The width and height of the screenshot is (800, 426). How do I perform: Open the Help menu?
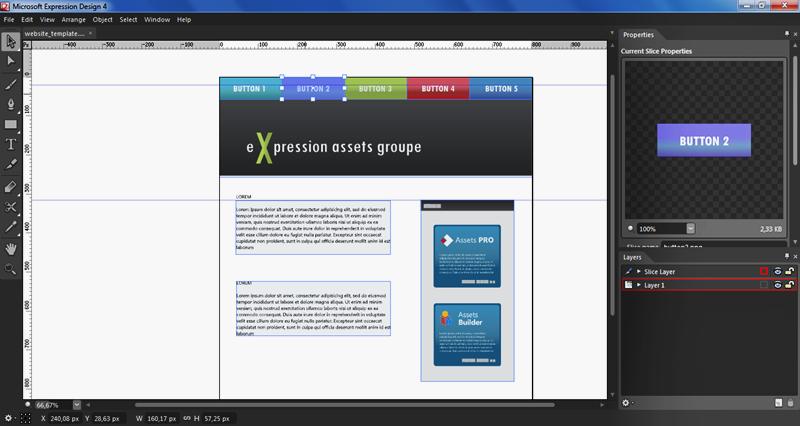tap(184, 19)
